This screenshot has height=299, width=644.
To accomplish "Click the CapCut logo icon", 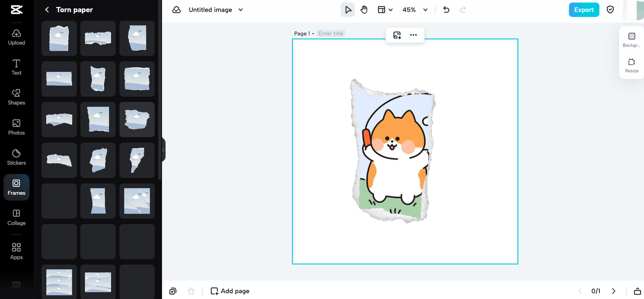I will [17, 10].
